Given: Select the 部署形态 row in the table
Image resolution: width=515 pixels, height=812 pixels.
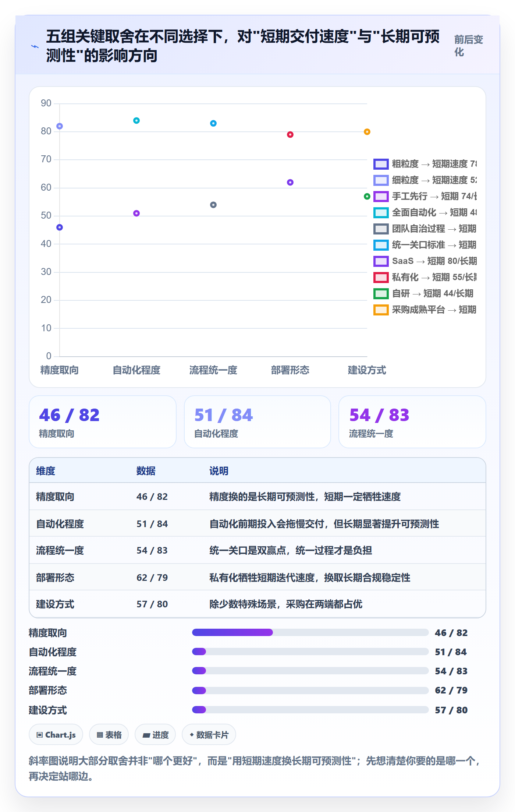Looking at the screenshot, I should 257,577.
